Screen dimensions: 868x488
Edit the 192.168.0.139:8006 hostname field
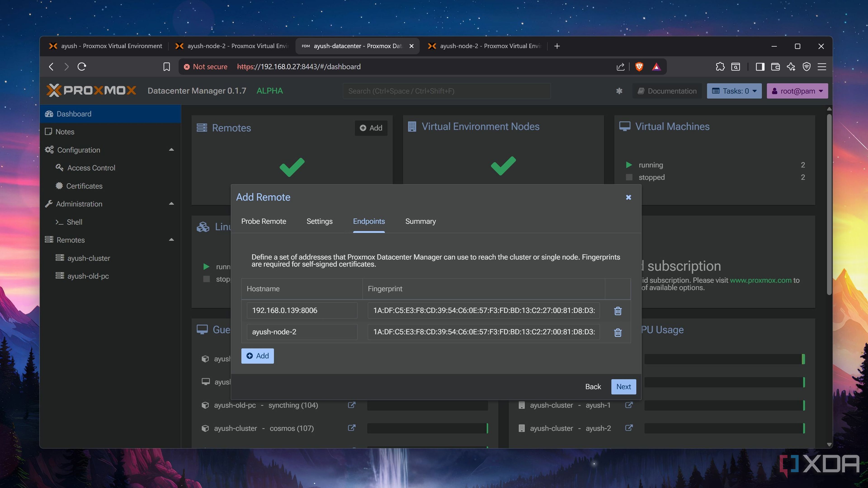[x=302, y=310]
